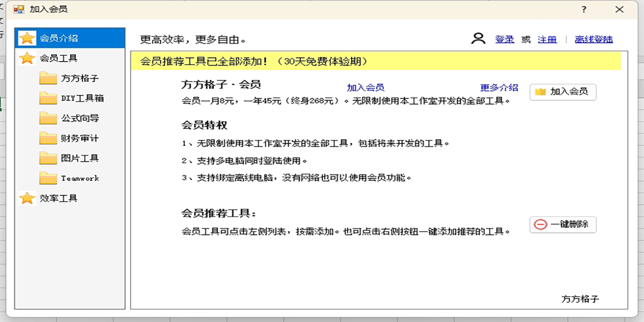644x322 pixels.
Task: Click the star icon beside 效率工具
Action: click(27, 198)
